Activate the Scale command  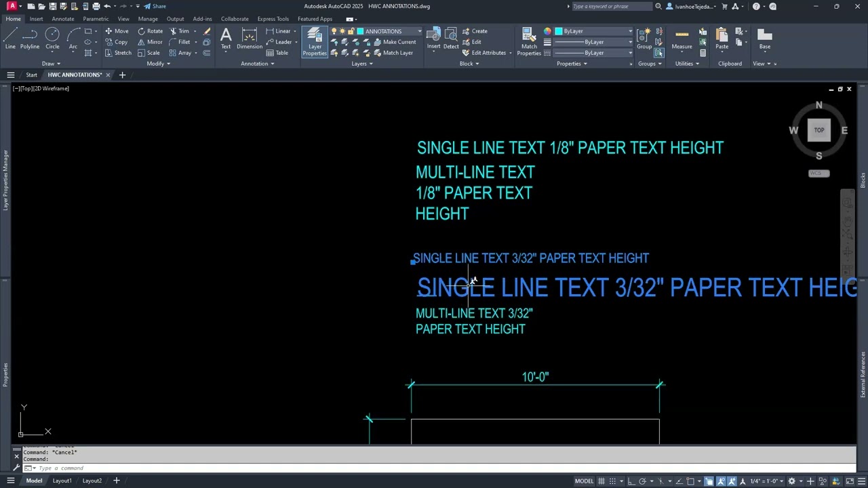pyautogui.click(x=149, y=53)
